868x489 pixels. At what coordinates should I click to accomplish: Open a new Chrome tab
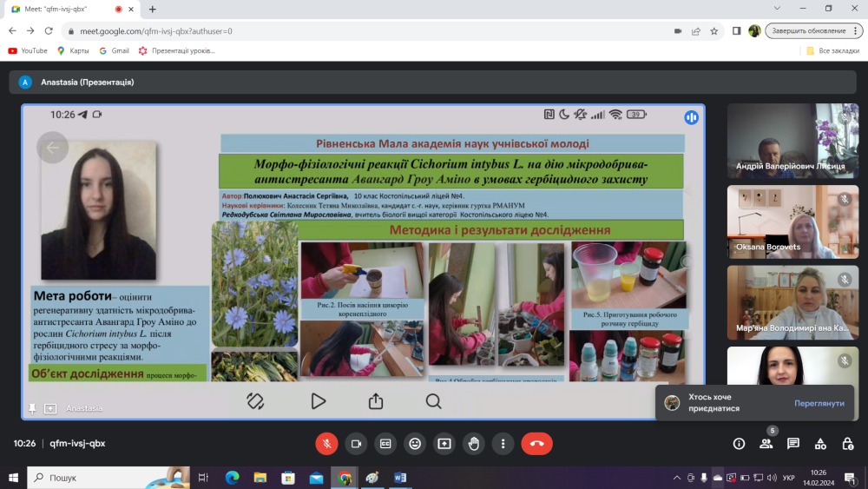152,10
